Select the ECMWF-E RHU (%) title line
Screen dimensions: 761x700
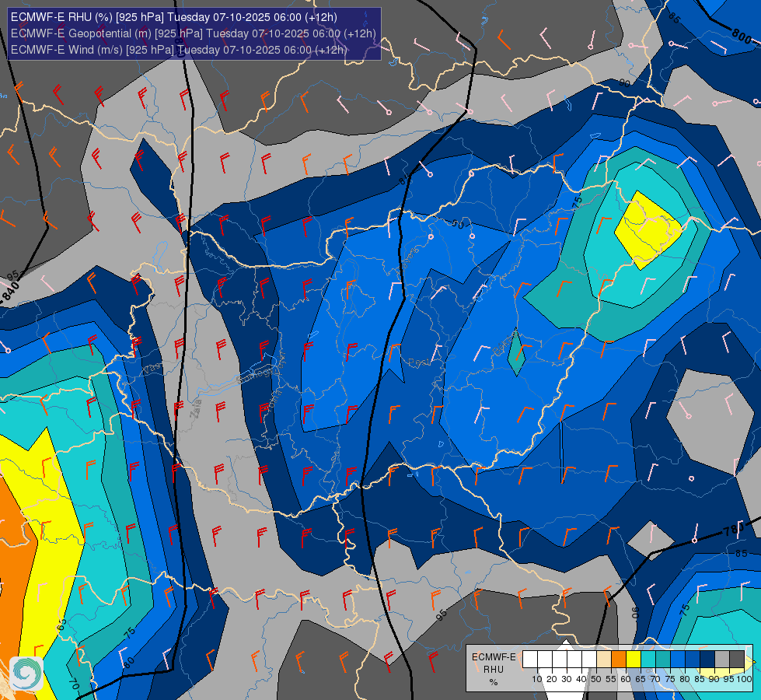point(174,17)
